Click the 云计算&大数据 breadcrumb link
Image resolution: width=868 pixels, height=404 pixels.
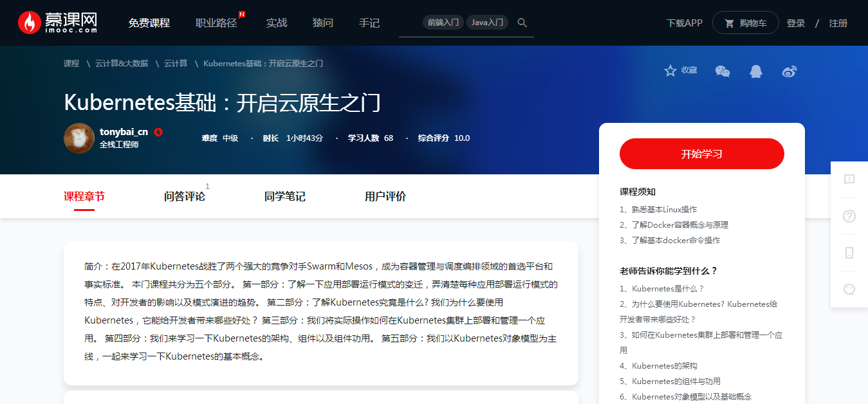122,64
